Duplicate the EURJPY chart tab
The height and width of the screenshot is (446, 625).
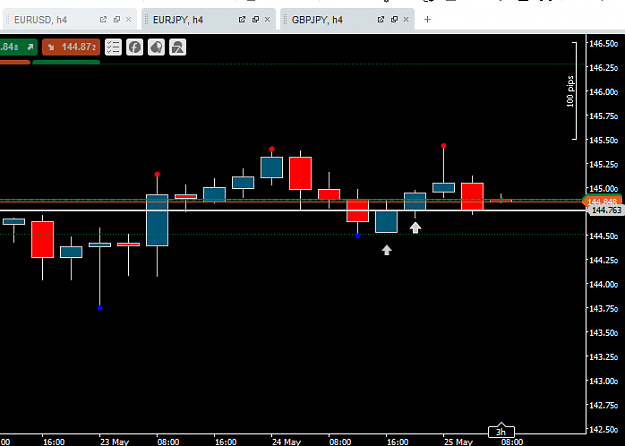tap(256, 20)
